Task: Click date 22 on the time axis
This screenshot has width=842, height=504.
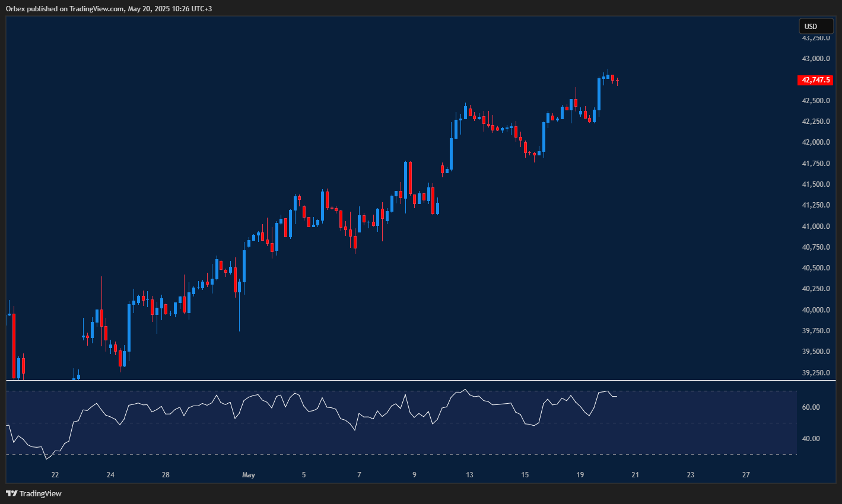Action: pos(55,475)
